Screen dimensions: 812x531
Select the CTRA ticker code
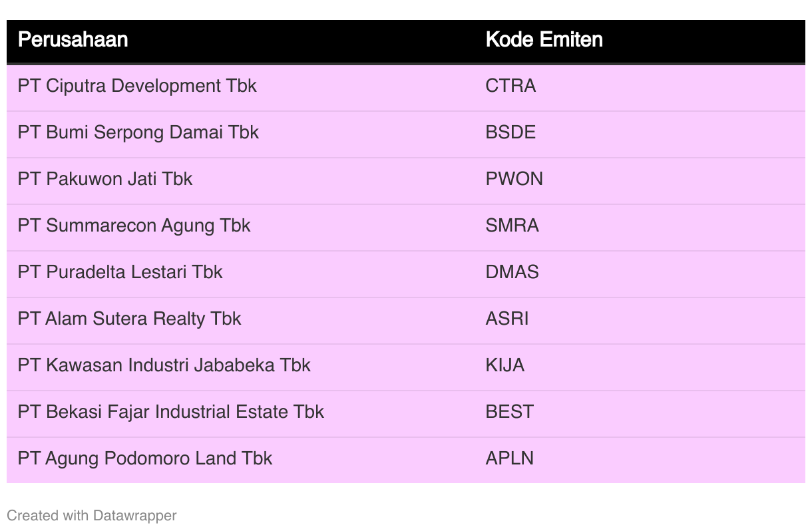tap(510, 86)
